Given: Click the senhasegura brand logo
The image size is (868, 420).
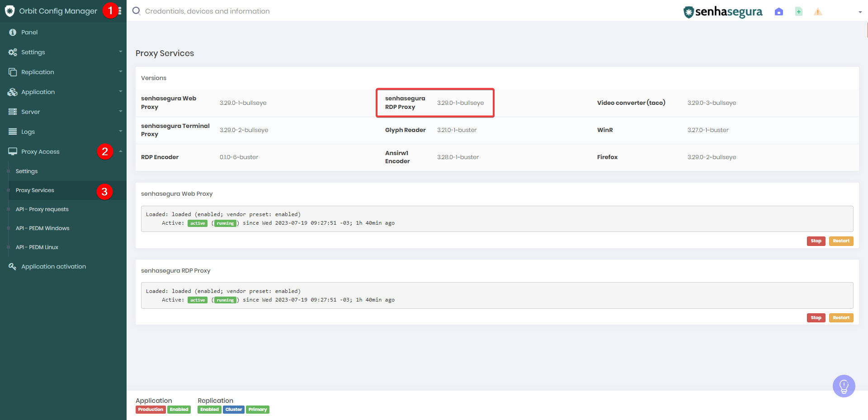Looking at the screenshot, I should (x=722, y=12).
